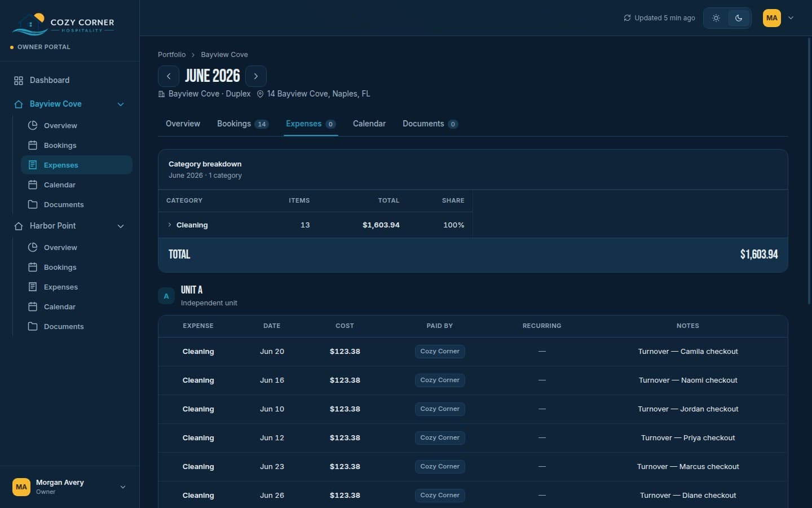Open Harbor Point Expenses in sidebar
The image size is (812, 508).
click(77, 287)
